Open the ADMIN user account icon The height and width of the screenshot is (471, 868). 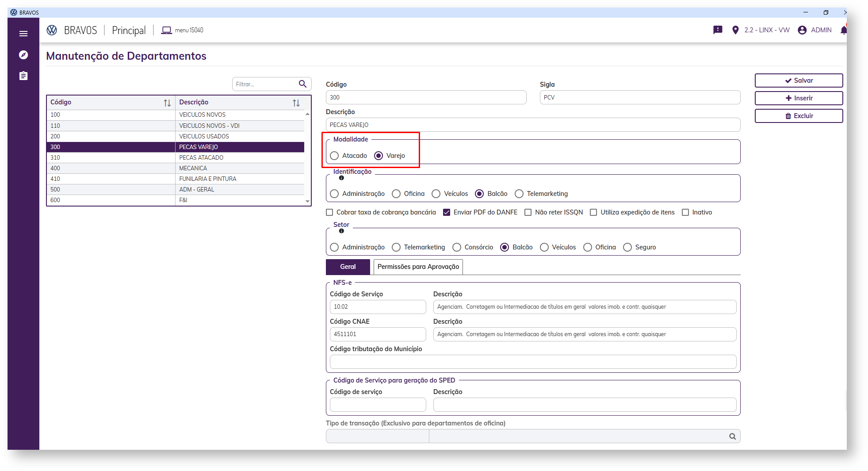tap(802, 30)
